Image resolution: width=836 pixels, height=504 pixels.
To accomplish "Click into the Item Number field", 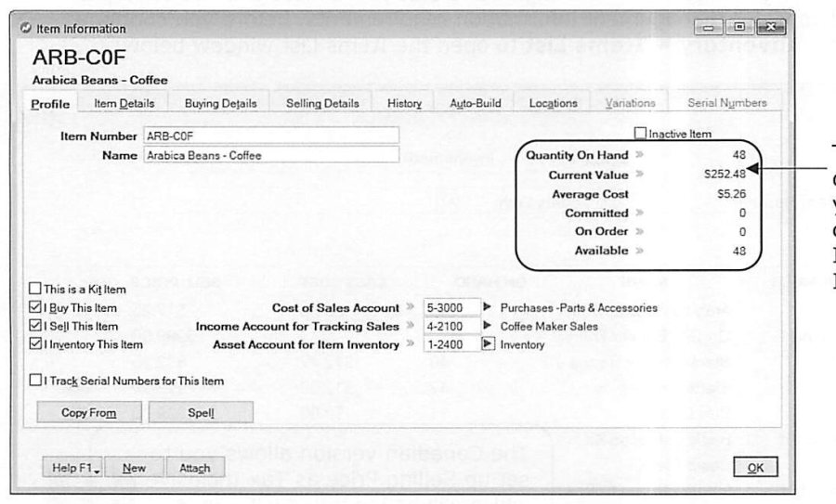I will [271, 136].
